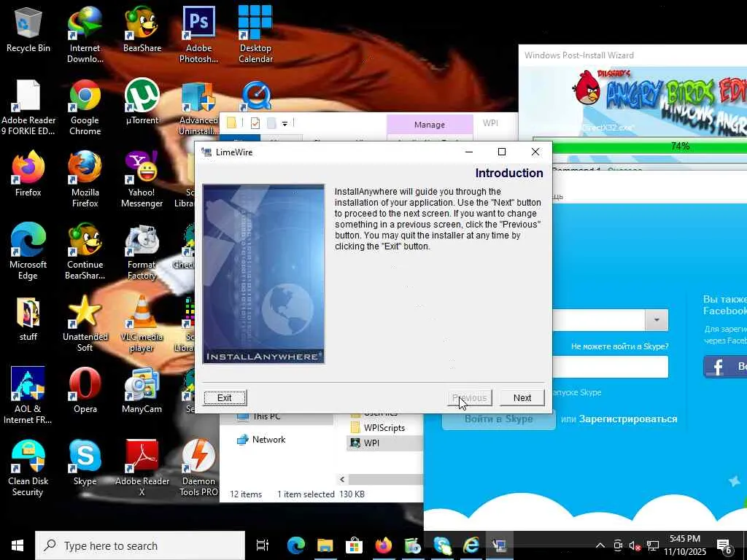Open BearShare desktop icon
This screenshot has height=560, width=747.
click(x=142, y=29)
